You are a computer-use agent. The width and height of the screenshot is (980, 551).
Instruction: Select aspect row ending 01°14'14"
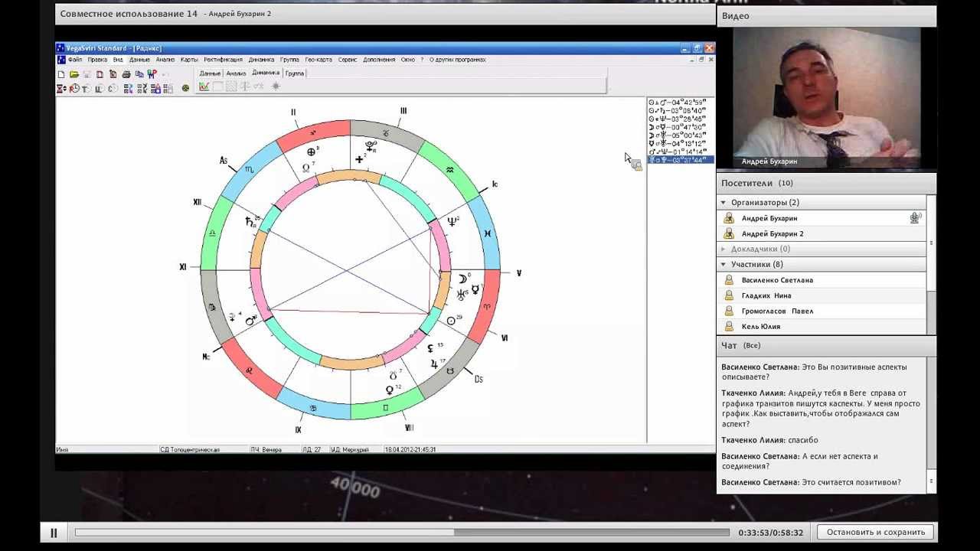click(x=680, y=152)
